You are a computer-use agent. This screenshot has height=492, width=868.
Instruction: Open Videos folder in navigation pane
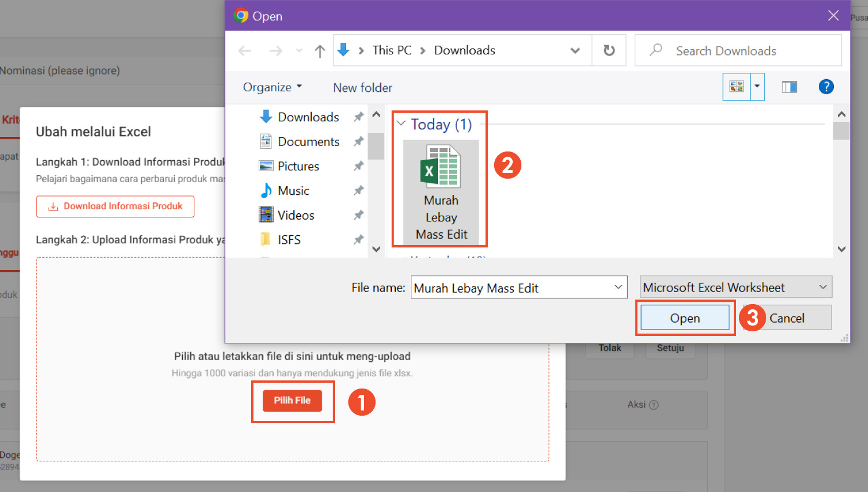[296, 215]
